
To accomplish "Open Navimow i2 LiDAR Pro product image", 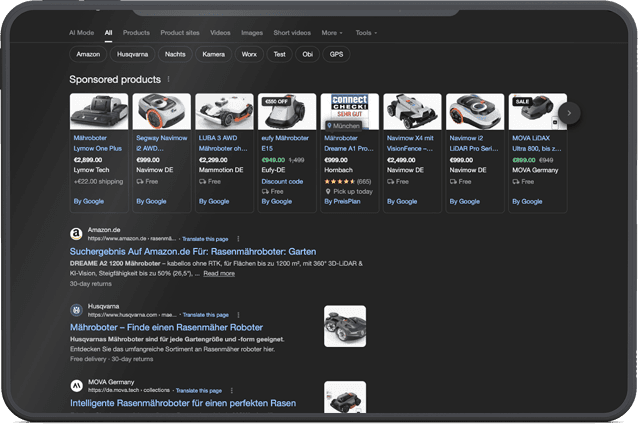I will tap(475, 111).
